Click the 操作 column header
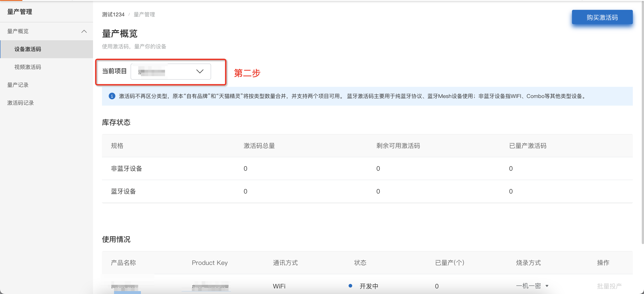This screenshot has width=644, height=294. click(x=603, y=262)
